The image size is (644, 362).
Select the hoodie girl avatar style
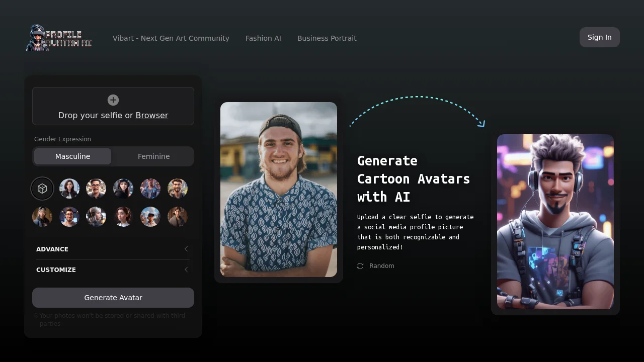point(123,189)
